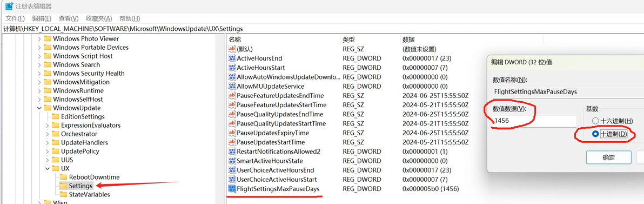This screenshot has width=644, height=204.
Task: Click the FlightSettingsMaxPauseDays value icon
Action: point(232,189)
